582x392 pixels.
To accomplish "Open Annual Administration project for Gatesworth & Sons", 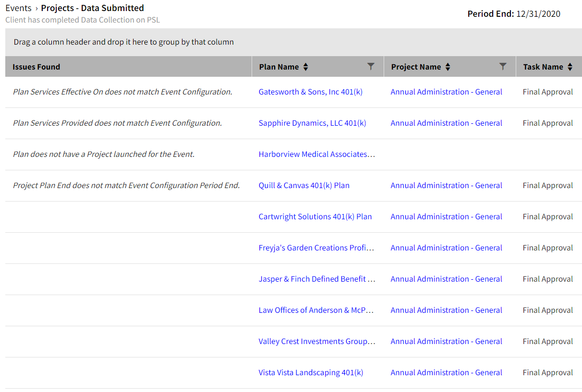I will click(447, 92).
